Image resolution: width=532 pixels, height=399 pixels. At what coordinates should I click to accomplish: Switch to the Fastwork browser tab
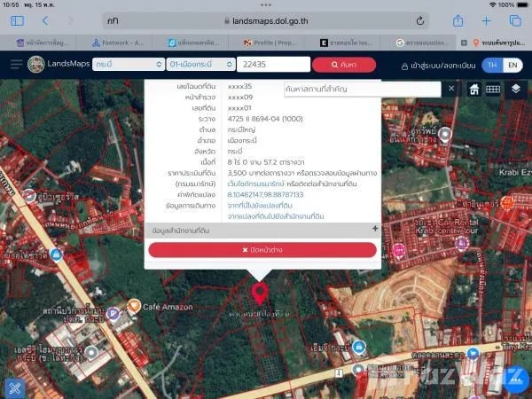(124, 42)
